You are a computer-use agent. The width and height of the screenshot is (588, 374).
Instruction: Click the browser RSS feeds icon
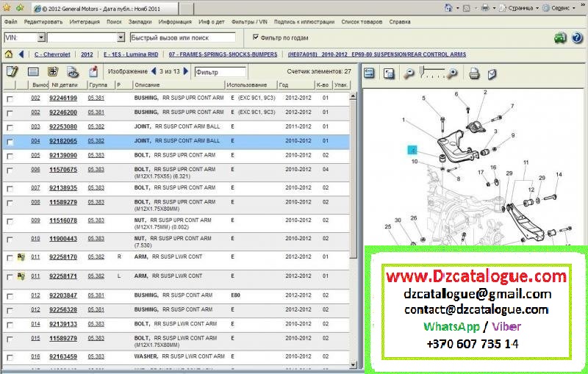click(x=467, y=8)
